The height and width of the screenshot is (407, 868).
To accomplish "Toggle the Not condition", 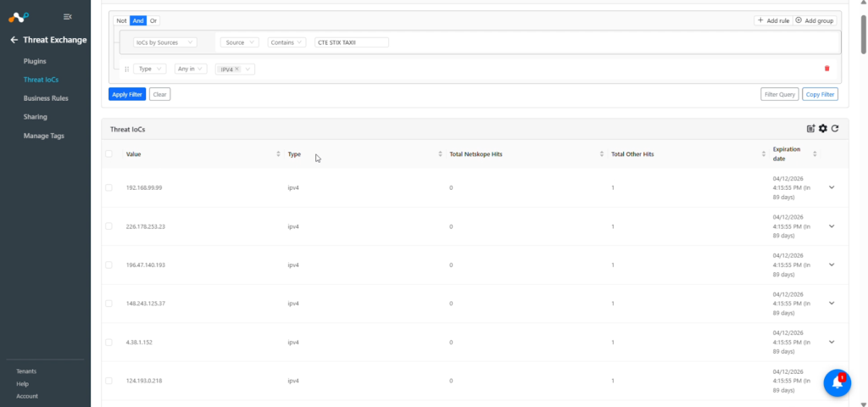I will pyautogui.click(x=121, y=20).
